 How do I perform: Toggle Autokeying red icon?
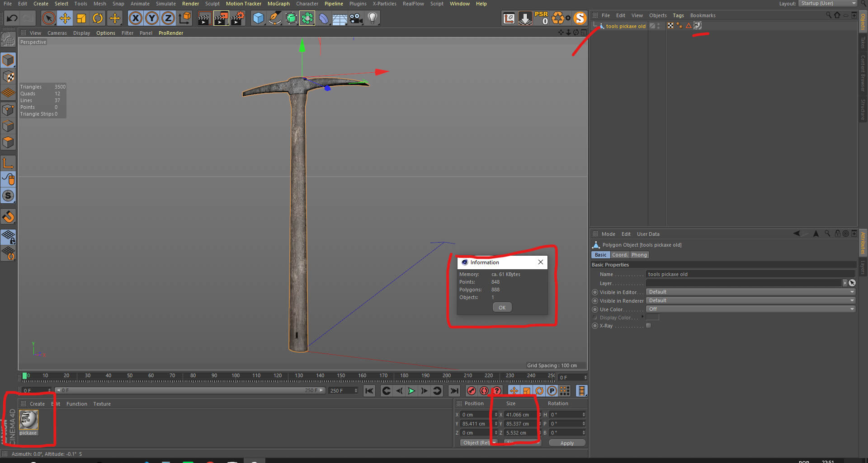tap(484, 391)
